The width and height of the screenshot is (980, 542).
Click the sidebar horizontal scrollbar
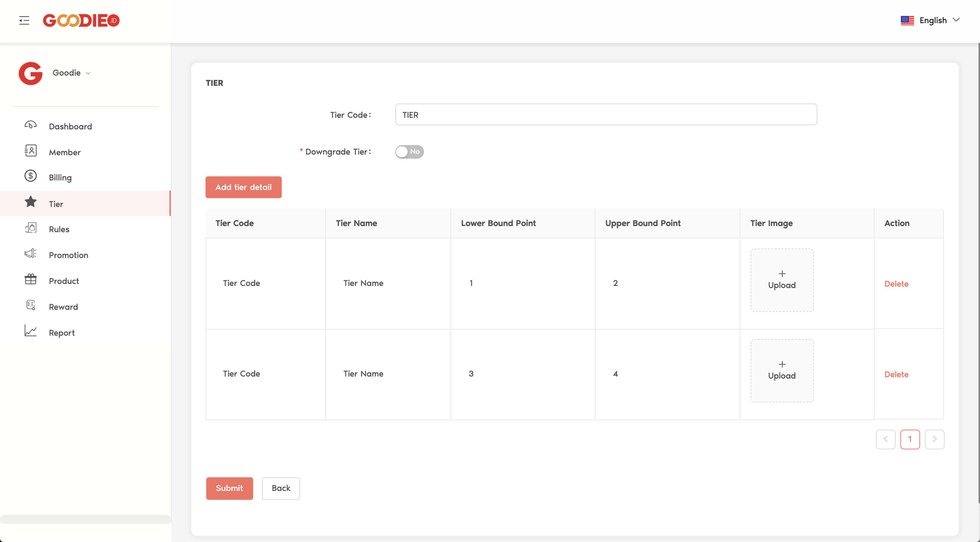(x=85, y=519)
